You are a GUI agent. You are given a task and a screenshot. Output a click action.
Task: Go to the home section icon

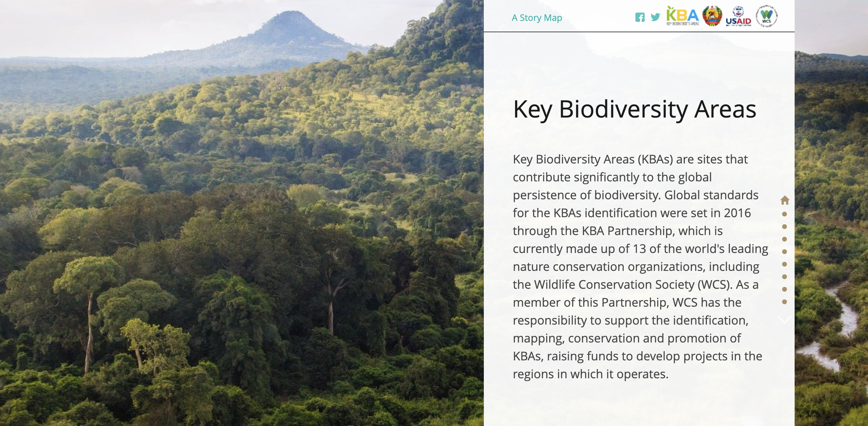[784, 200]
